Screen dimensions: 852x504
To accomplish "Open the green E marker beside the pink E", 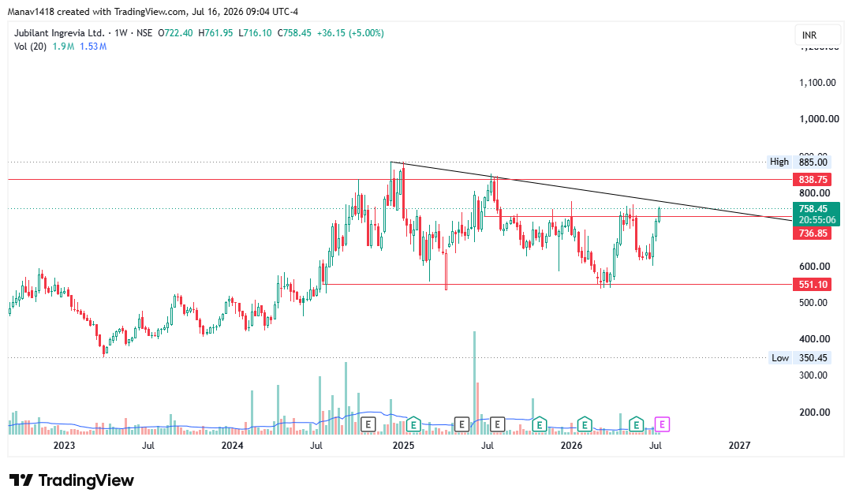I will tap(636, 424).
